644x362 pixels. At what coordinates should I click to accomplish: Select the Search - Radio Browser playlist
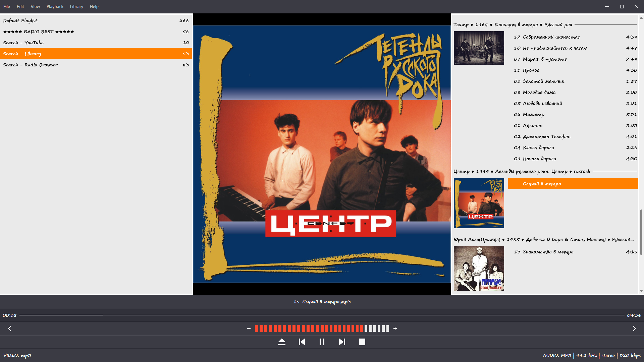(x=96, y=65)
